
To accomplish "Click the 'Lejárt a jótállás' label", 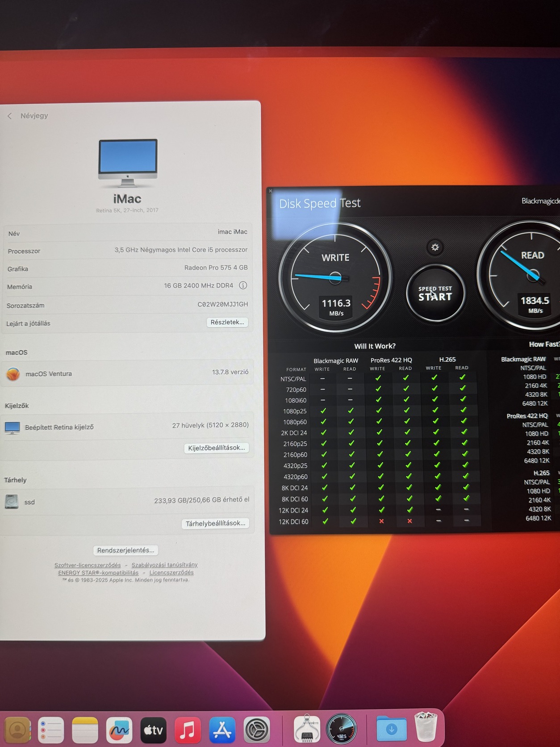I will coord(28,323).
